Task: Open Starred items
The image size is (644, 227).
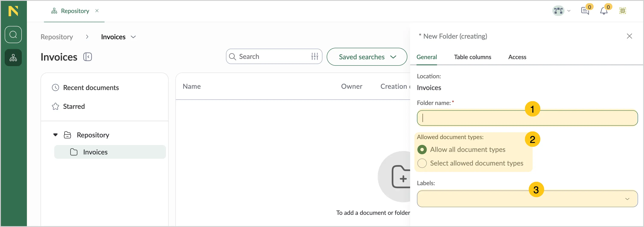Action: click(68, 106)
